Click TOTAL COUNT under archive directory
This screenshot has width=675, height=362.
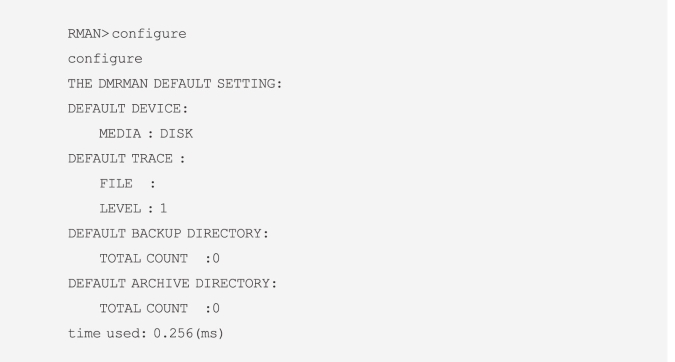coord(144,308)
